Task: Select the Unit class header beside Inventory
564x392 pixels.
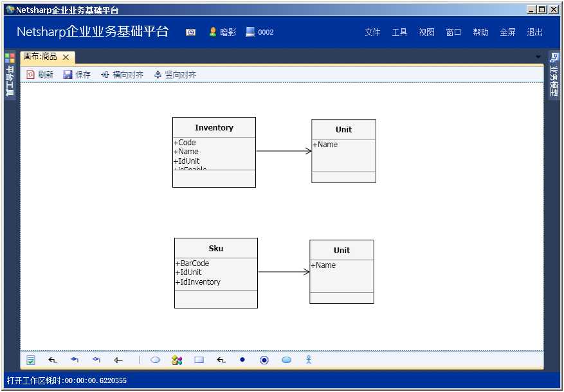Action: pyautogui.click(x=343, y=129)
